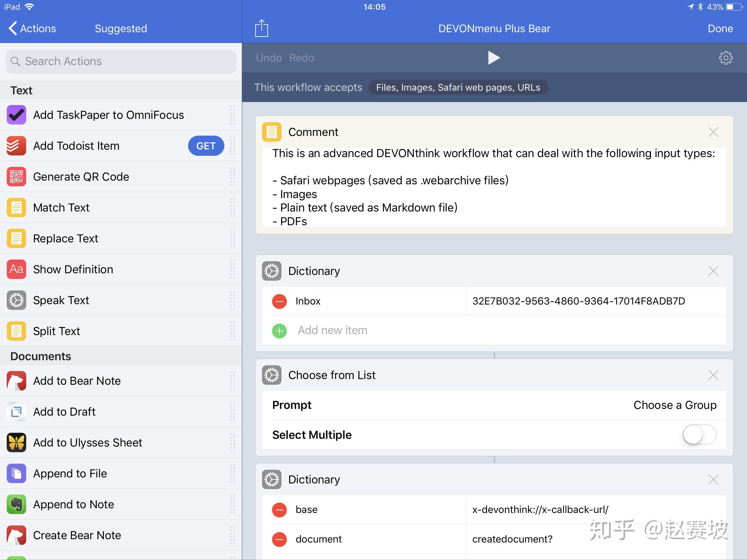Select the Append to Note Evernote action
The image size is (747, 560).
tap(73, 504)
